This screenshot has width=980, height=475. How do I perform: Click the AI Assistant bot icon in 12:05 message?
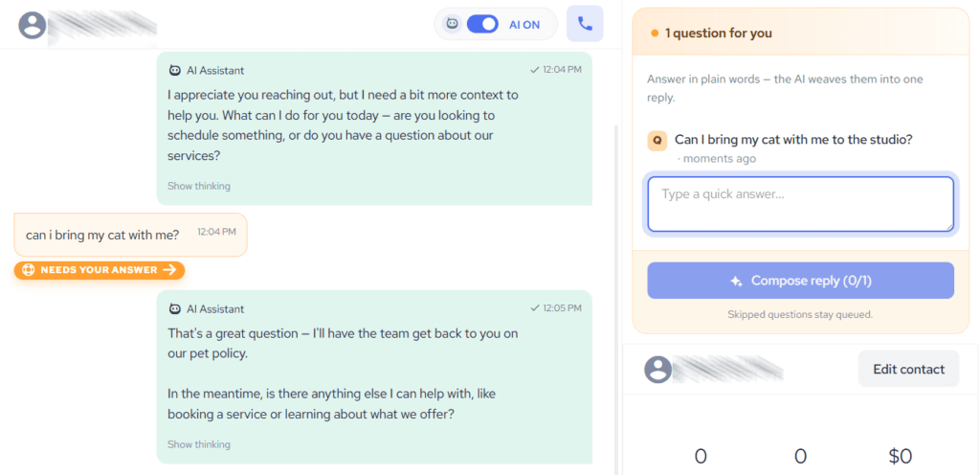175,308
